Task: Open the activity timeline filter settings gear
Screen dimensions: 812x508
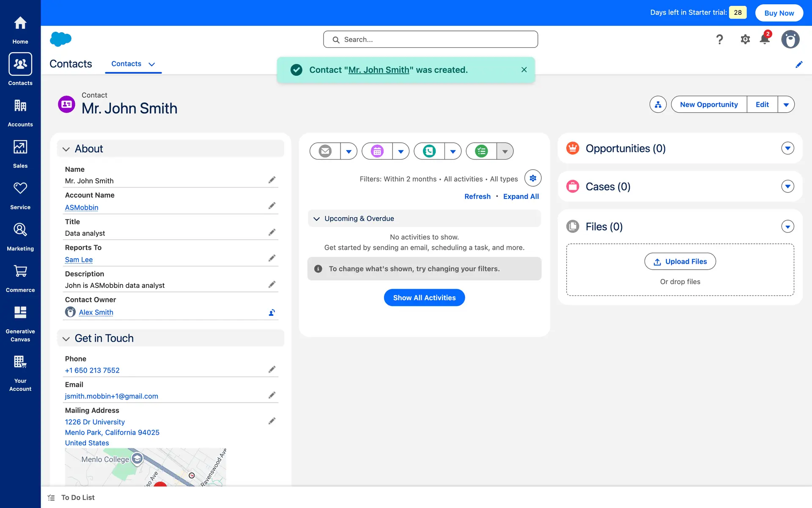Action: (x=533, y=178)
